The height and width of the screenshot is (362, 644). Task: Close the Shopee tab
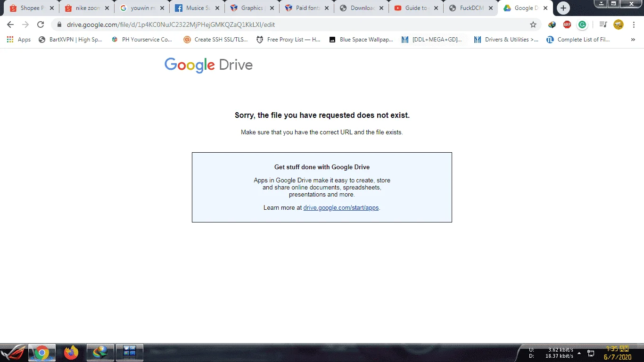coord(52,8)
